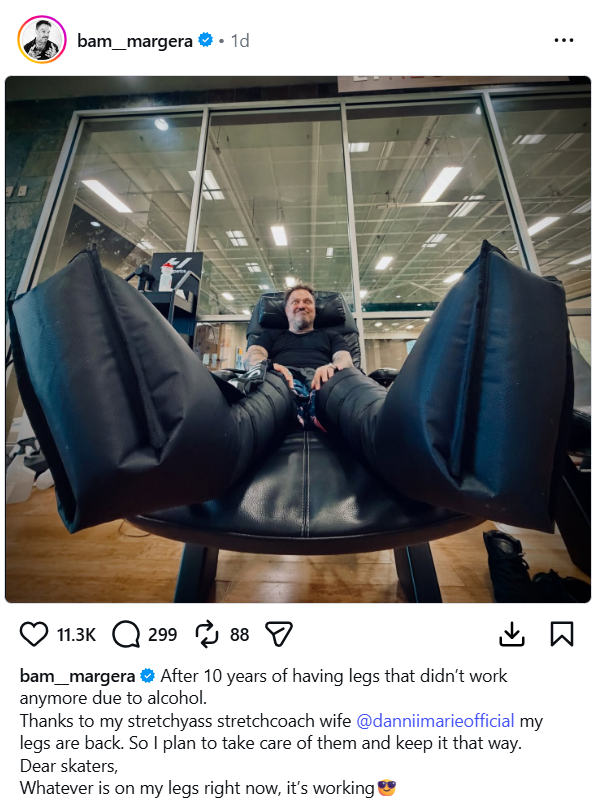The height and width of the screenshot is (808, 599).
Task: Open bam__margera username in caption
Action: coord(77,676)
